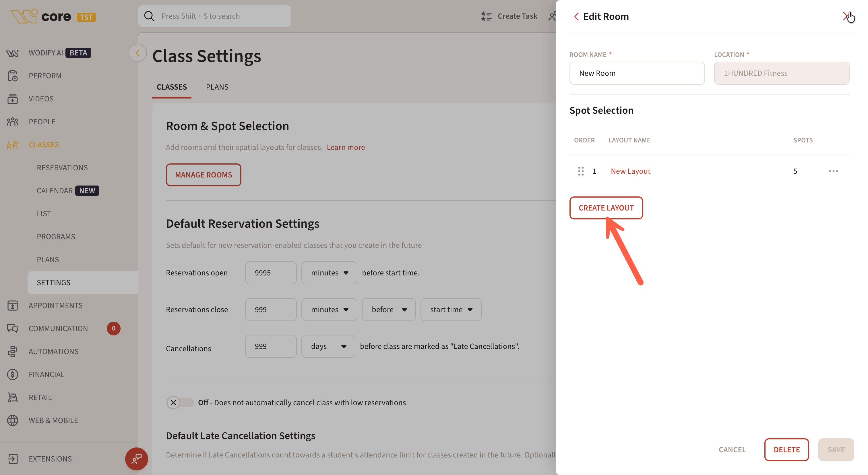Switch to the Classes tab
Image resolution: width=868 pixels, height=475 pixels.
172,87
